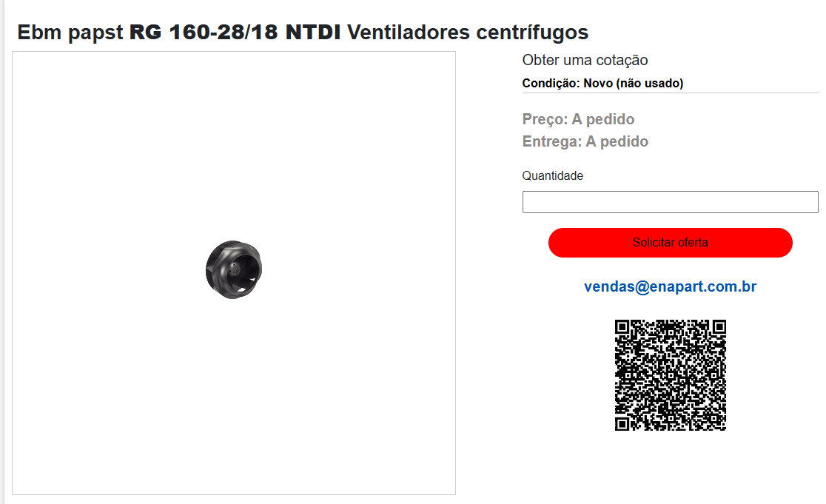Click the QR code's bottom-left finder square
The image size is (826, 504).
click(x=622, y=423)
